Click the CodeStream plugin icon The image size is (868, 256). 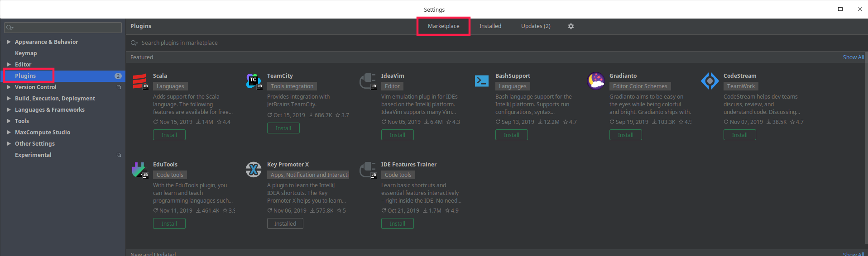click(x=710, y=81)
